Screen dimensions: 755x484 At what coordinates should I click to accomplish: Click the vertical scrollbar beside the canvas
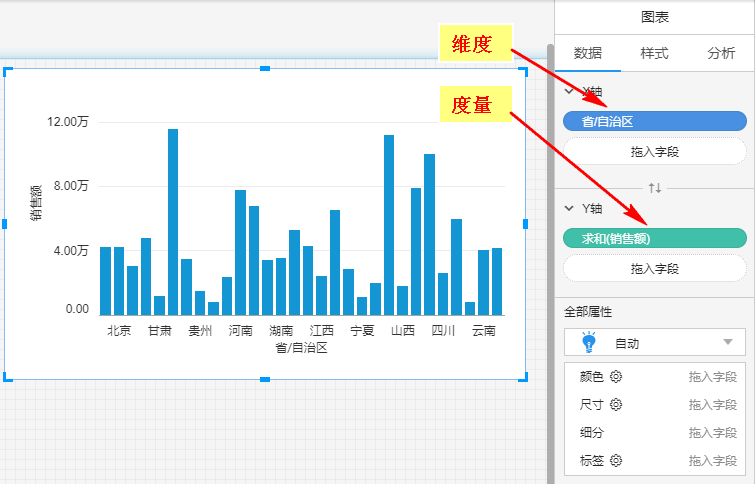coord(550,250)
